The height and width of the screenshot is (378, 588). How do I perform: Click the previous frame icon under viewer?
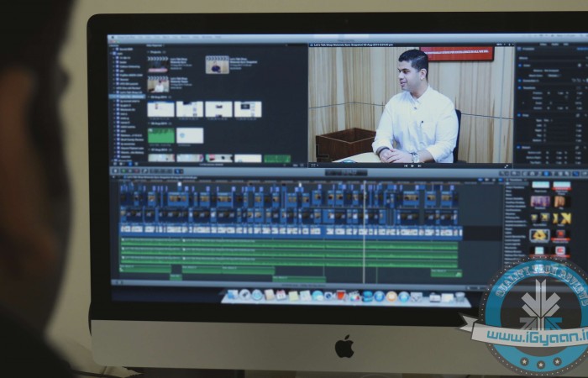pos(406,165)
